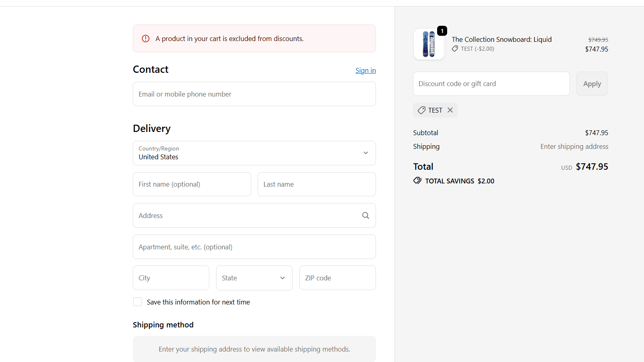
Task: Click the Email or mobile phone number field
Action: 254,94
